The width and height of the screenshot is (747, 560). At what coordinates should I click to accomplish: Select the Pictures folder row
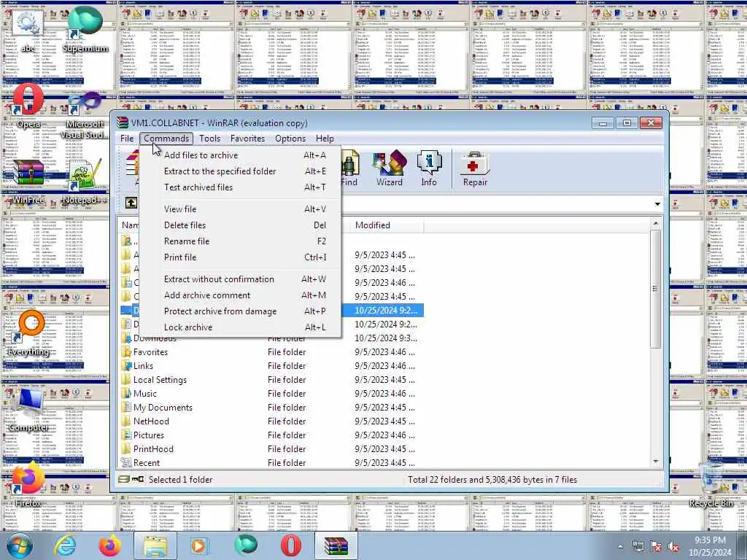click(271, 435)
